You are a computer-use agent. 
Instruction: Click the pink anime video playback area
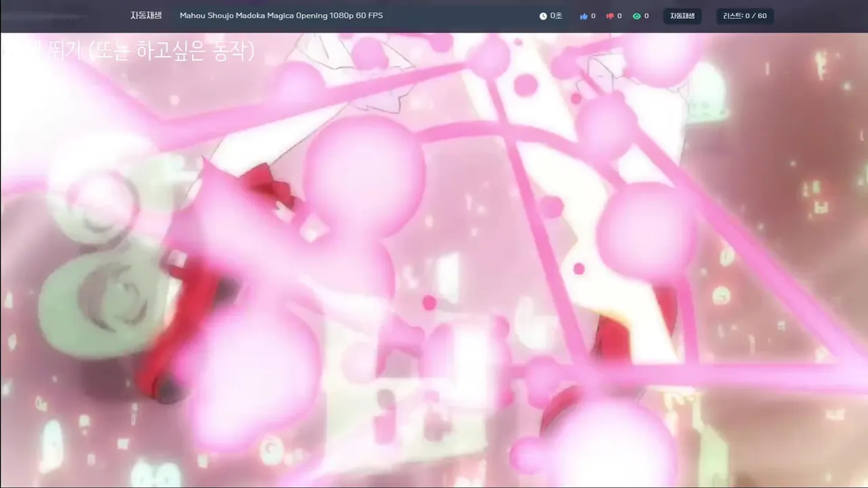(x=434, y=260)
